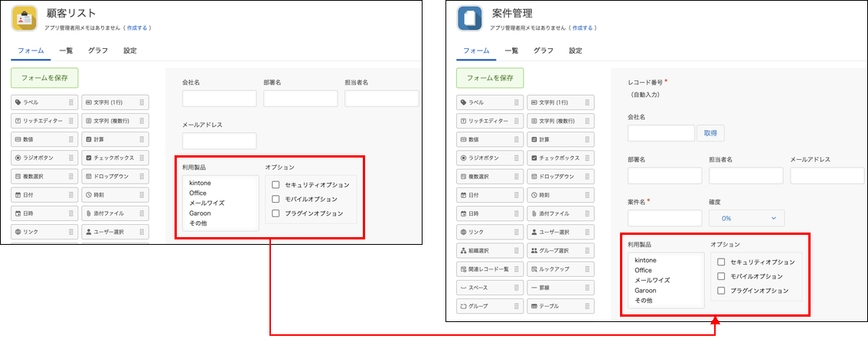This screenshot has height=345, width=868.
Task: Select 日時 field in 顧客リスト palette
Action: coord(44,213)
